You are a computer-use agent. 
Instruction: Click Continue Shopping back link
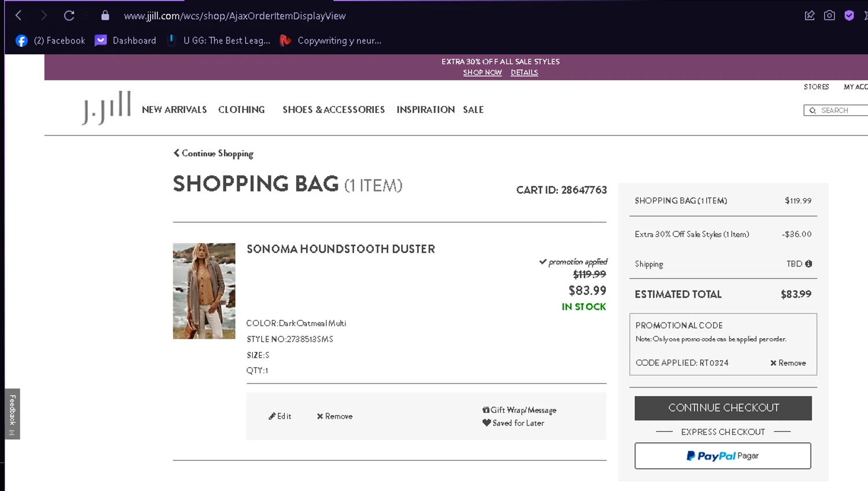(214, 153)
